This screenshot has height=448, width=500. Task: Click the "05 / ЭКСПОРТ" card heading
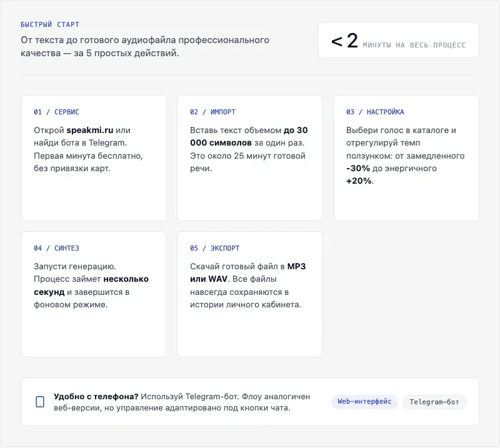point(214,248)
